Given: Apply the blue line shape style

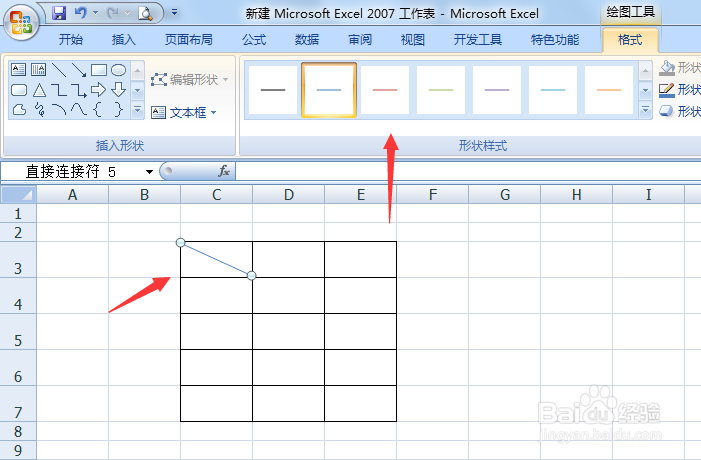Looking at the screenshot, I should (x=329, y=90).
